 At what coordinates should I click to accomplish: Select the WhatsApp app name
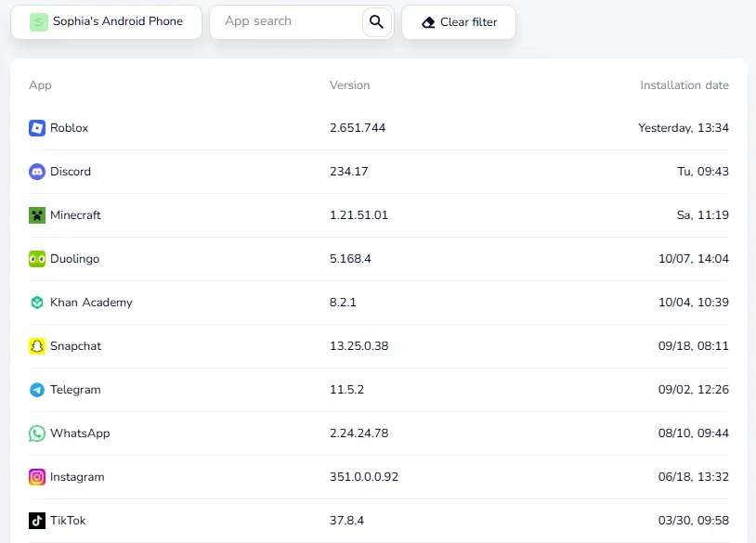(80, 433)
